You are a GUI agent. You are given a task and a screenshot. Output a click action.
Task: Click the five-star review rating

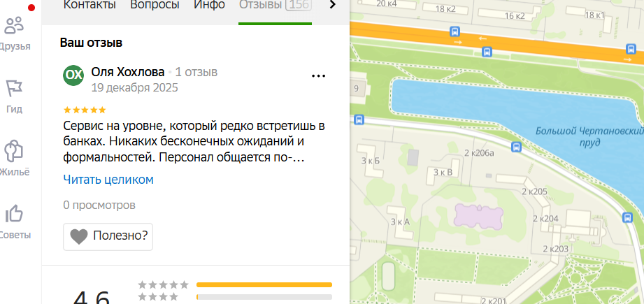pos(85,110)
